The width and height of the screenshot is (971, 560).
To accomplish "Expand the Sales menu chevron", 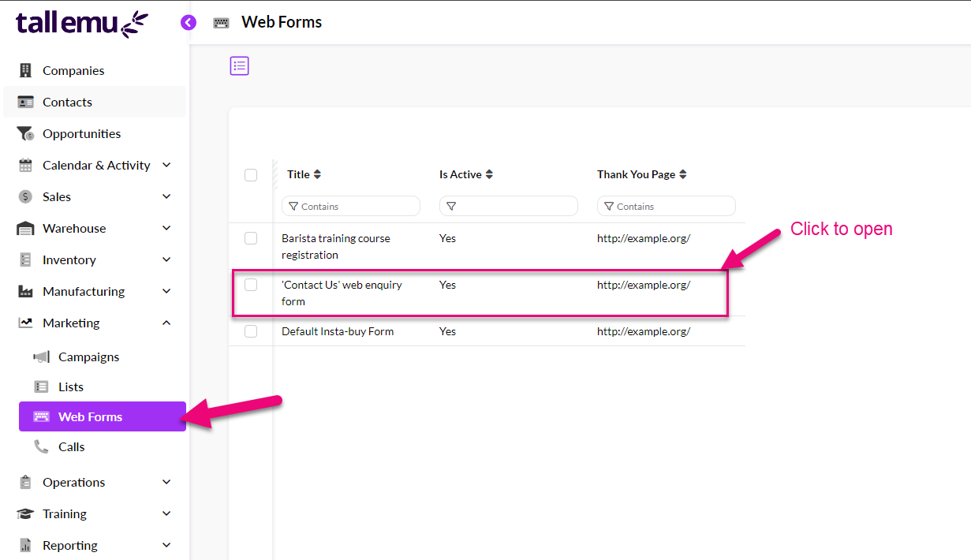I will (x=166, y=197).
